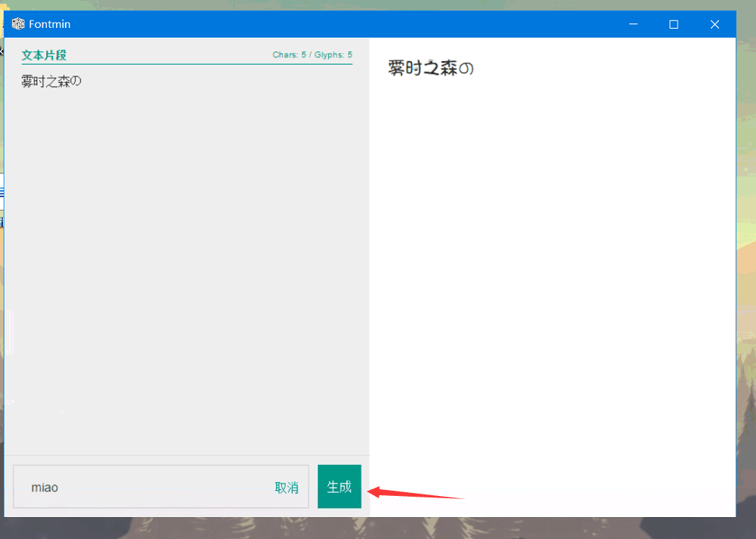This screenshot has width=756, height=539.
Task: Close the Fontmin window
Action: point(715,24)
